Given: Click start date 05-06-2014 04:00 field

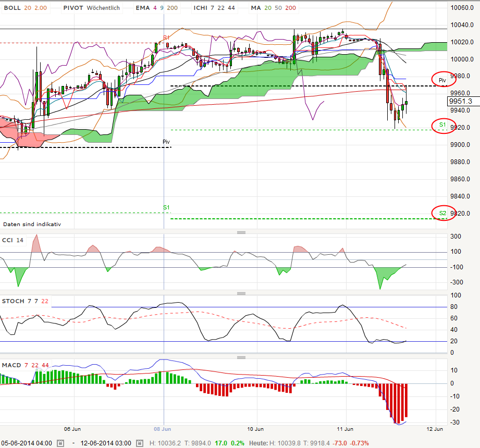Looking at the screenshot, I should pos(27,443).
